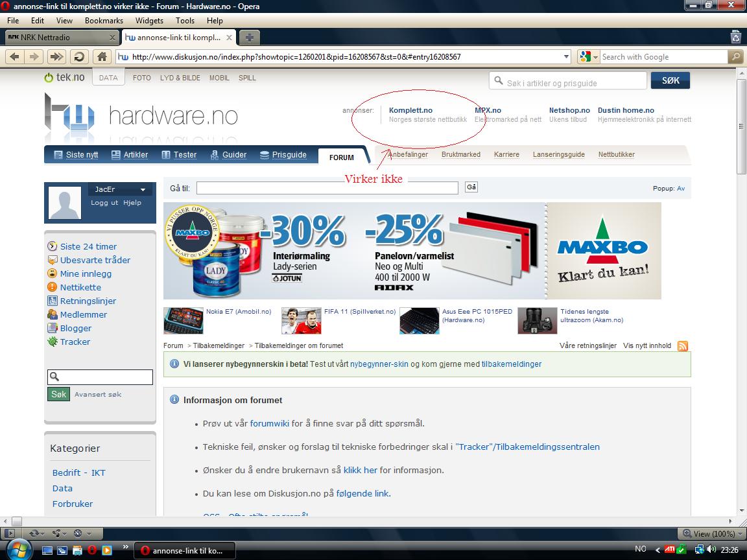Open the Bruktmarked submenu link
The image size is (747, 560).
pyautogui.click(x=460, y=154)
